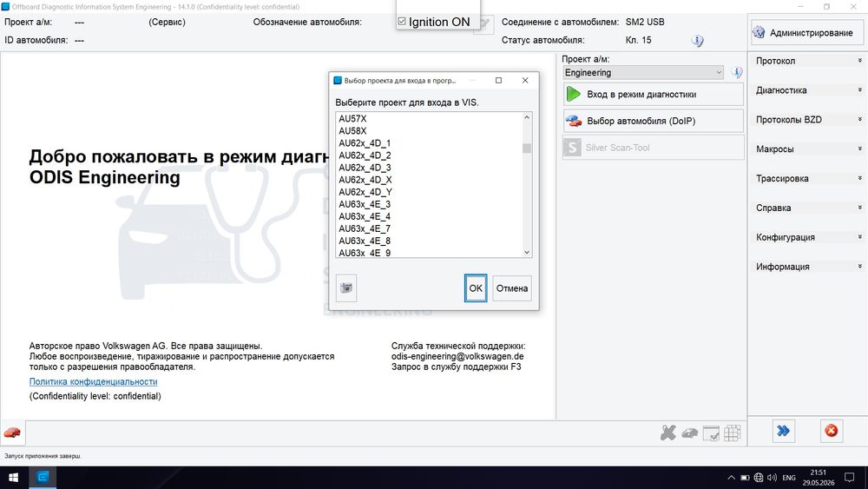Select project AU62x_4D_X
Viewport: 868px width, 489px height.
(x=365, y=180)
